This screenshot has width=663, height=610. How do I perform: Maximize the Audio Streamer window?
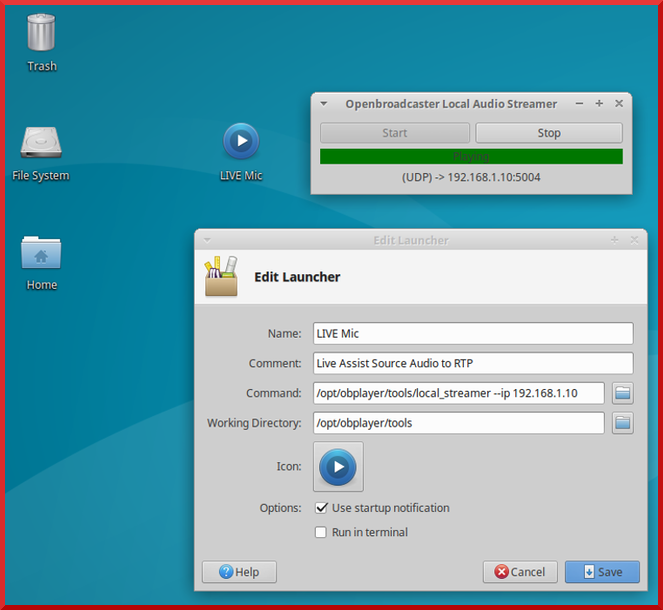pos(599,104)
